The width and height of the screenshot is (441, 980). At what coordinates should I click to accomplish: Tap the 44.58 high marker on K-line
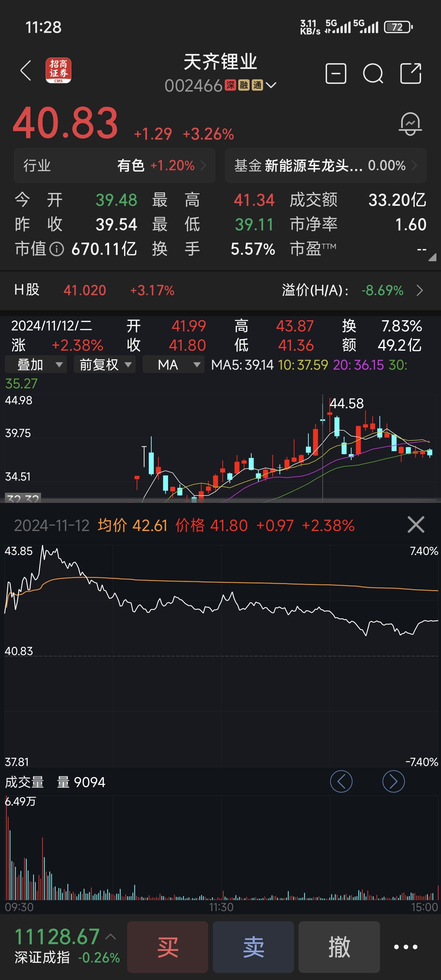coord(346,403)
